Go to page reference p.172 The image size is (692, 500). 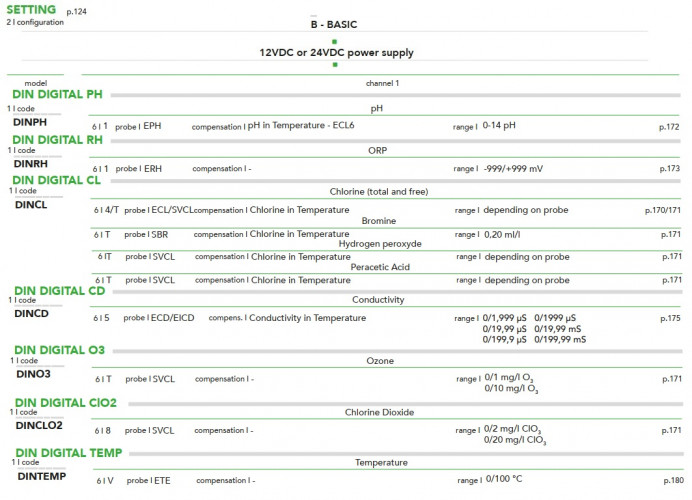[x=670, y=127]
